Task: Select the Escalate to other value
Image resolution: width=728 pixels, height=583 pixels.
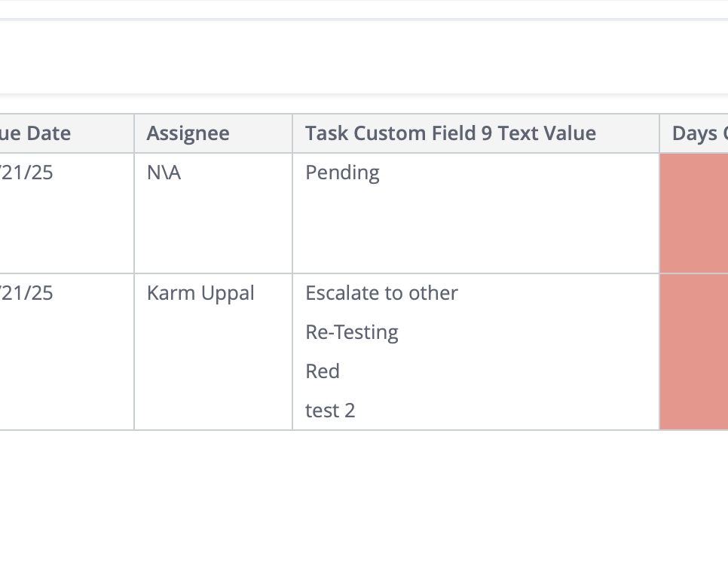Action: click(381, 293)
